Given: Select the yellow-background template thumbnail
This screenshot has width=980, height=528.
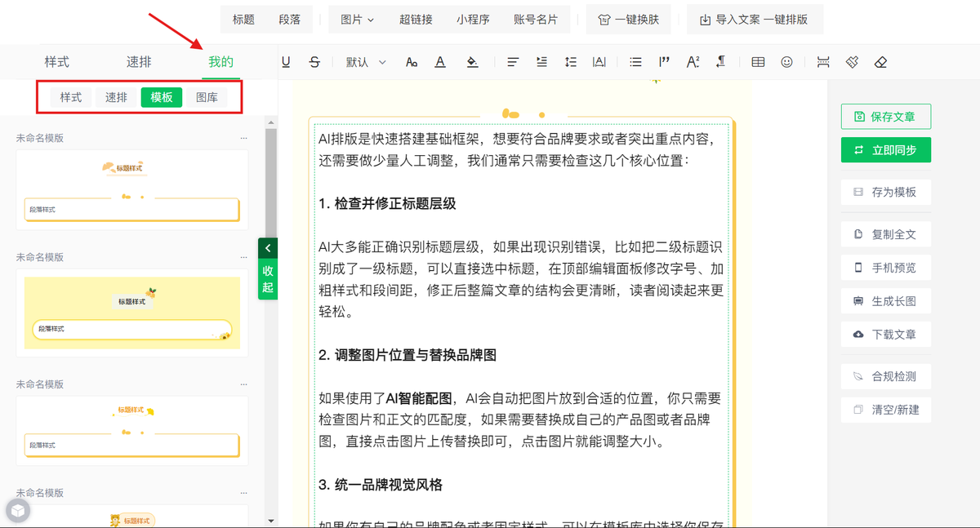Looking at the screenshot, I should pyautogui.click(x=132, y=313).
